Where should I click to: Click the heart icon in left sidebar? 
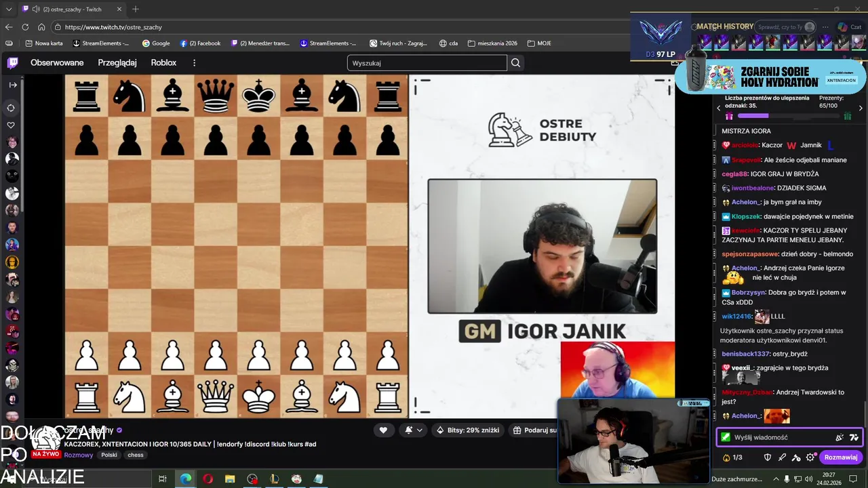click(x=11, y=125)
